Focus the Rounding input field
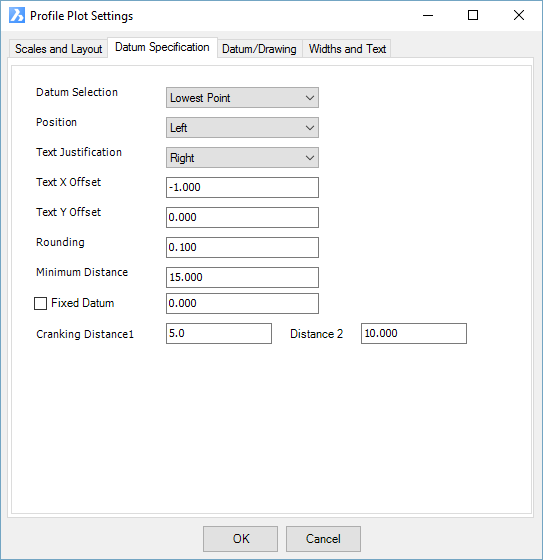Screen dimensions: 543x560 point(242,248)
